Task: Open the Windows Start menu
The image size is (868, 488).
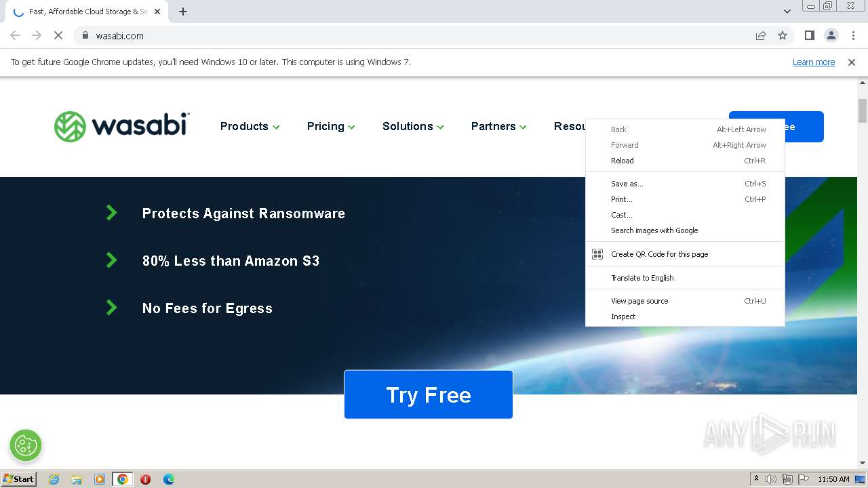Action: pos(19,479)
